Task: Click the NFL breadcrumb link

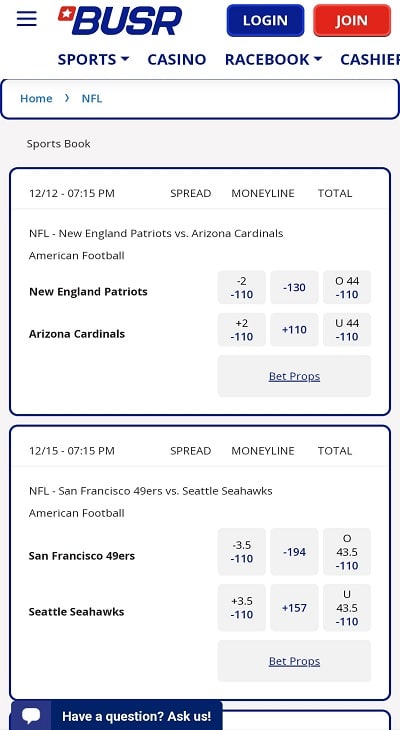Action: coord(92,98)
